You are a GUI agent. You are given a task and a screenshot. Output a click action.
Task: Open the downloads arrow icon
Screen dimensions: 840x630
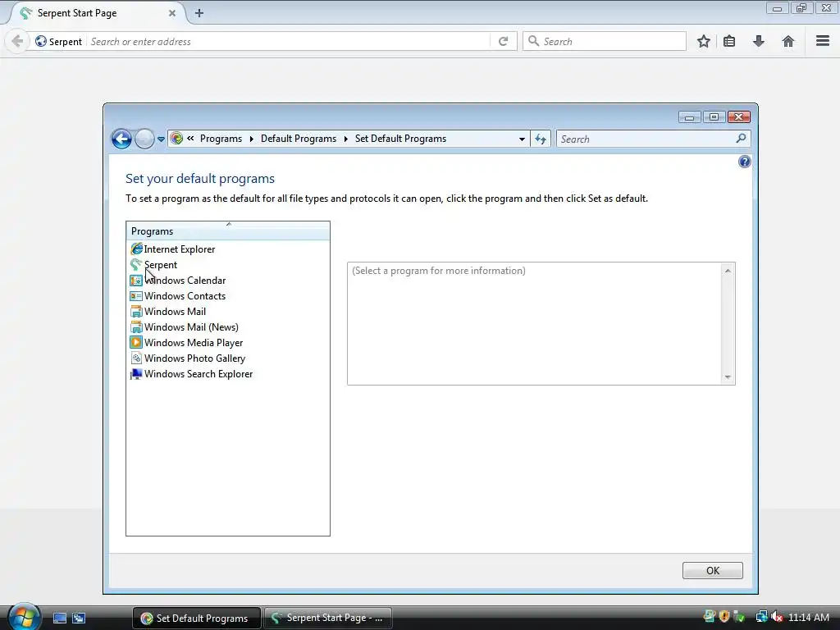pos(759,41)
